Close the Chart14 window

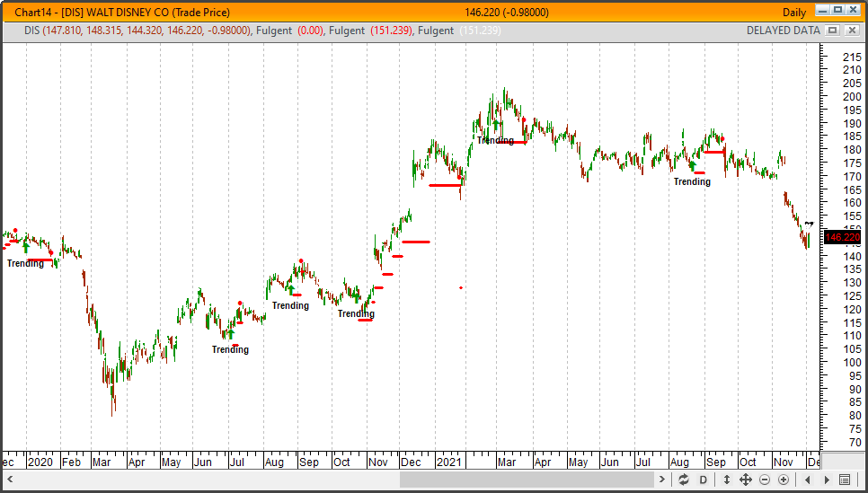(x=853, y=10)
